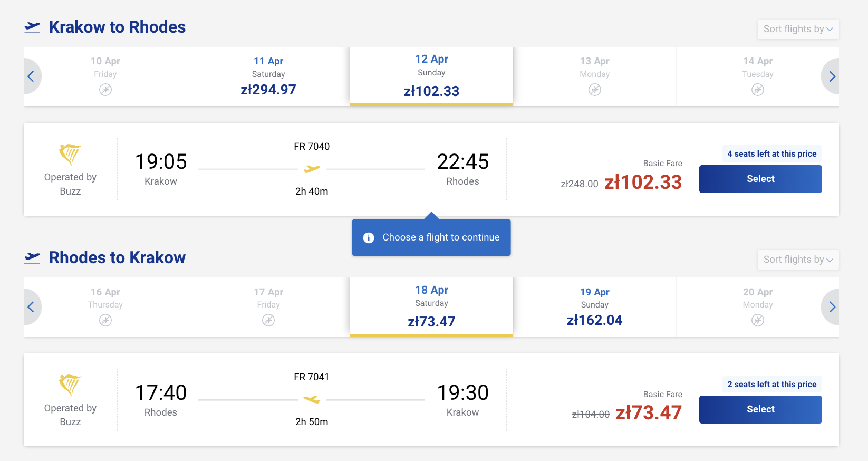Choose the 19 Apr Sunday return date

[x=594, y=307]
